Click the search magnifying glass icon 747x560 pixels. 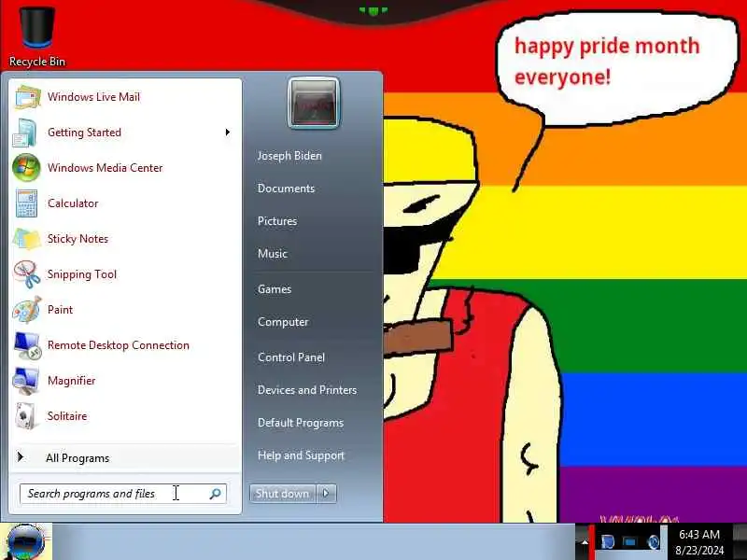(x=216, y=494)
